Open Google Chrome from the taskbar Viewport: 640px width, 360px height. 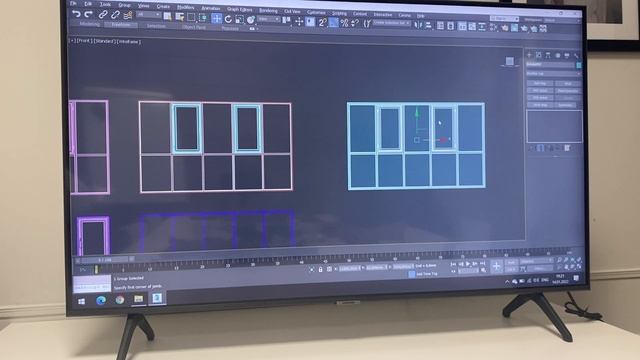point(120,300)
